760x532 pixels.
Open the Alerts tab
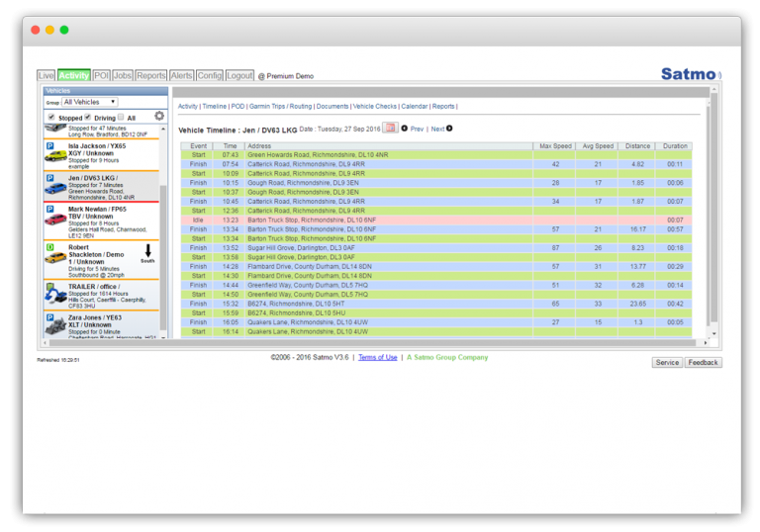tap(181, 75)
